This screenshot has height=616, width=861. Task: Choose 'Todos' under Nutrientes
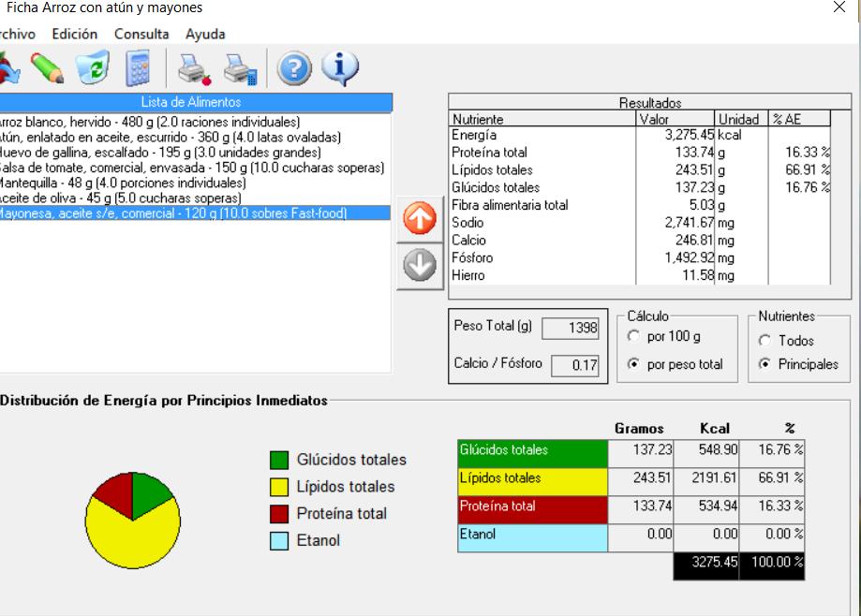pos(765,341)
